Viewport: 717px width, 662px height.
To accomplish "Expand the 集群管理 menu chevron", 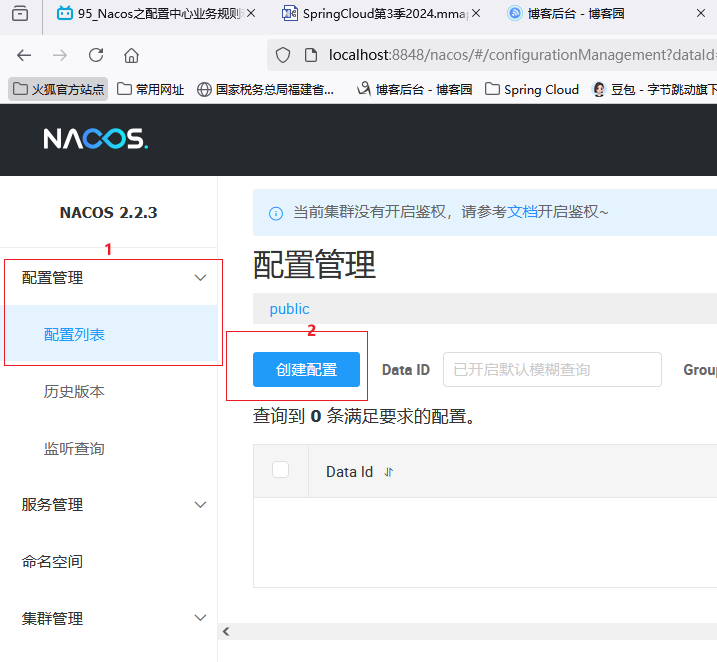I will 200,619.
